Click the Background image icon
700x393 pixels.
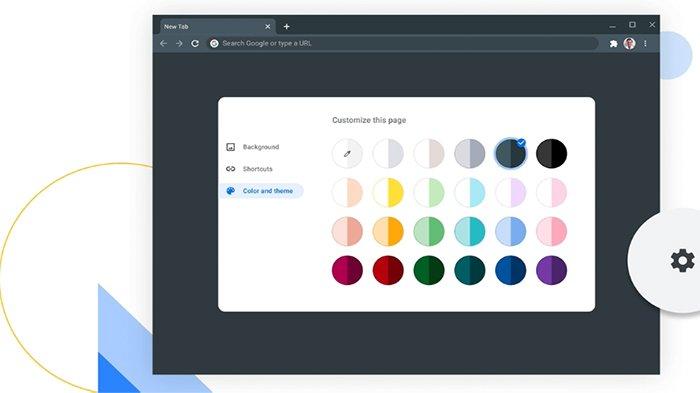pos(230,147)
